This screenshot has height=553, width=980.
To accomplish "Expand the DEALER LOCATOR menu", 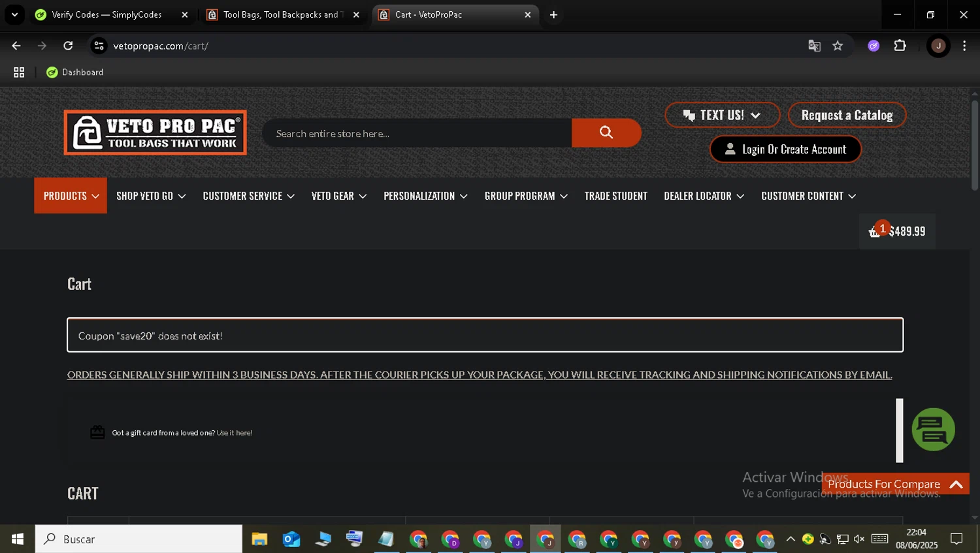I will (704, 196).
